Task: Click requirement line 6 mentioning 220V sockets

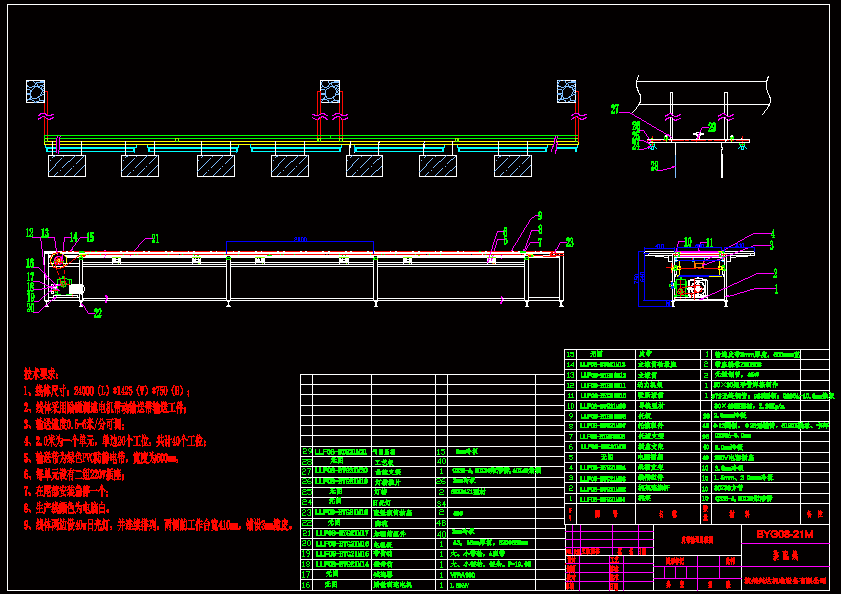Action: pos(76,474)
